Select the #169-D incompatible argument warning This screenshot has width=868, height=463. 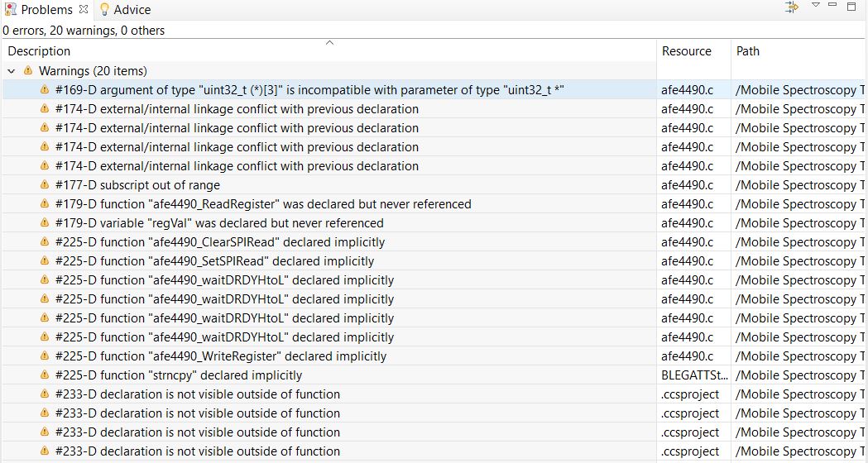(x=309, y=90)
